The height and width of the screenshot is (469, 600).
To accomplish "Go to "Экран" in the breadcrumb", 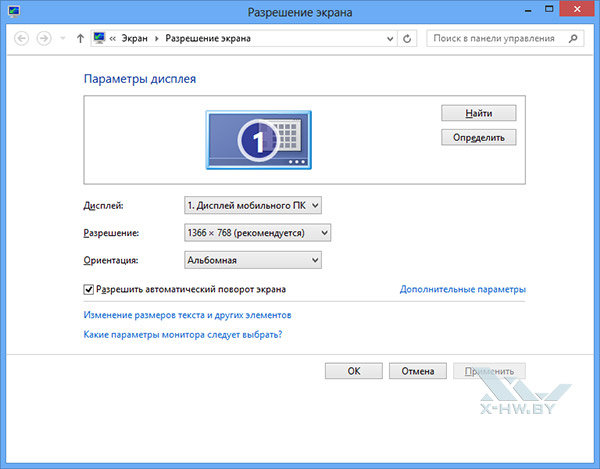I will click(134, 39).
